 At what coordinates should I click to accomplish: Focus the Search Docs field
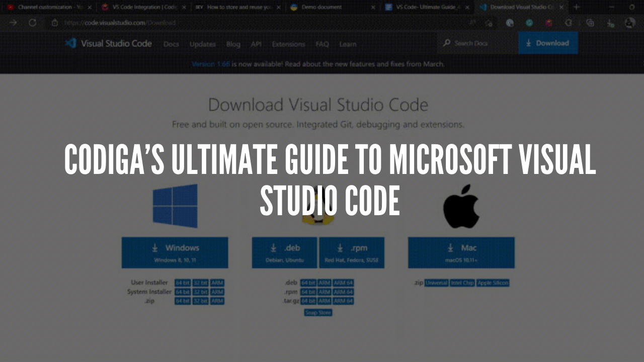[x=477, y=43]
